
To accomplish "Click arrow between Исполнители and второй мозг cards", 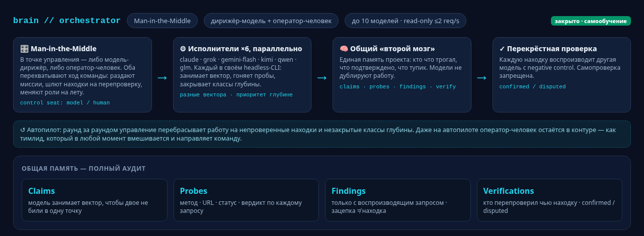I will coord(322,78).
